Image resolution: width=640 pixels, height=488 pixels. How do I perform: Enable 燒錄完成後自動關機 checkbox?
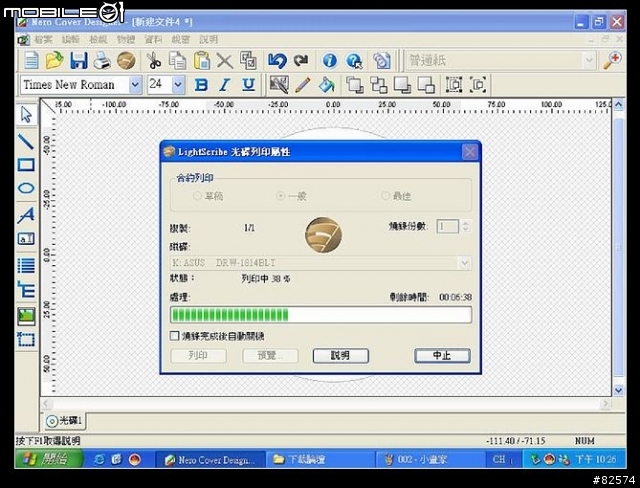(x=174, y=336)
